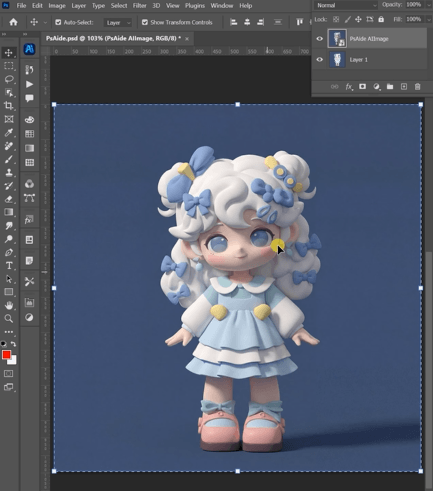Click the delete layer trash icon

pyautogui.click(x=417, y=87)
